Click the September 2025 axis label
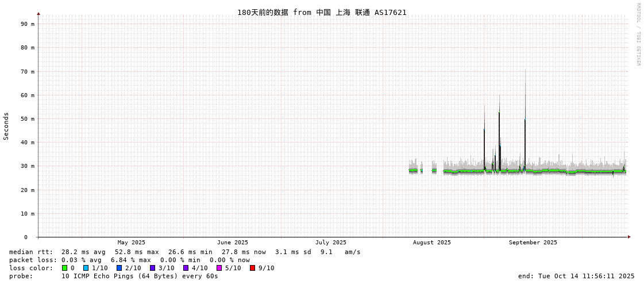 click(533, 243)
